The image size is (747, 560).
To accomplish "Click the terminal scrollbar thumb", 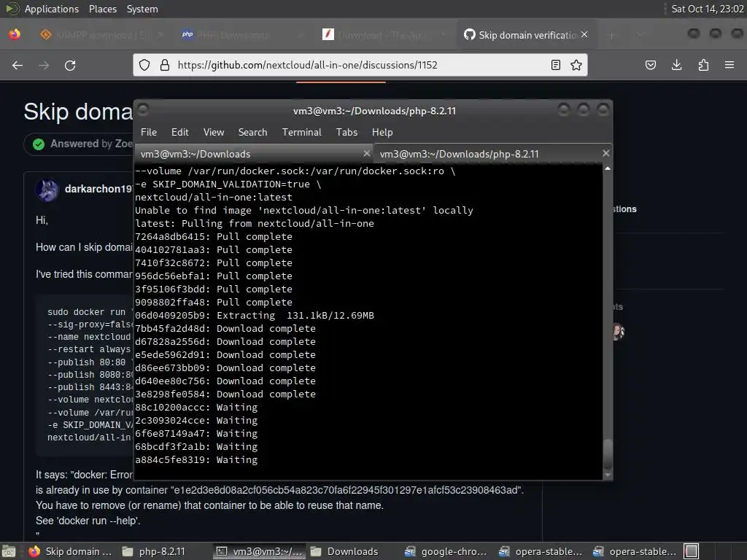I will click(x=608, y=454).
